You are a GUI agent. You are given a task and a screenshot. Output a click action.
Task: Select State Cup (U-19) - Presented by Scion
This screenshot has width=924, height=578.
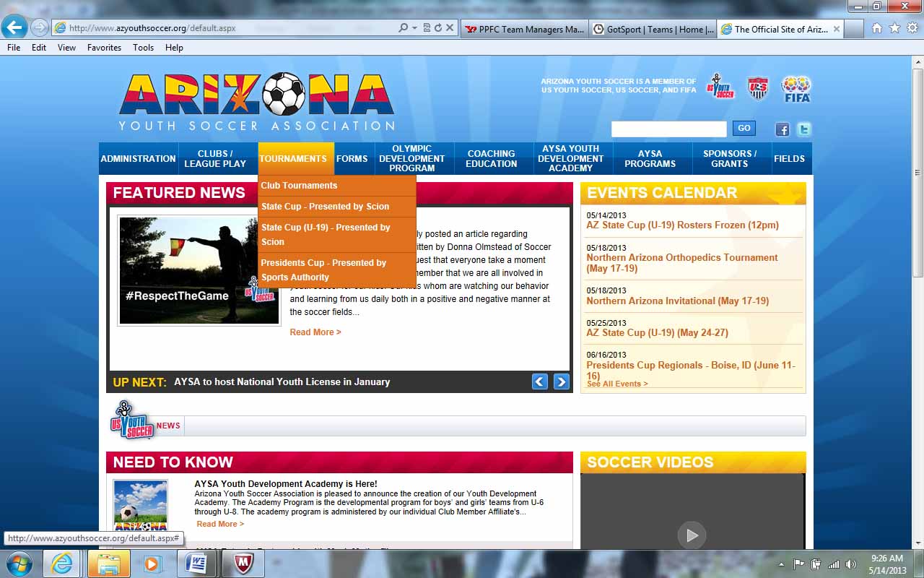point(337,235)
